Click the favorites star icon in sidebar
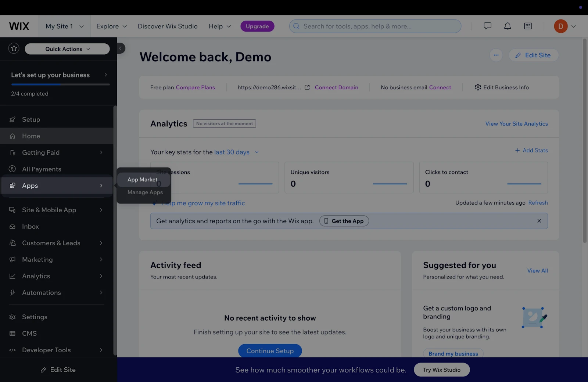This screenshot has height=382, width=588. pyautogui.click(x=14, y=48)
